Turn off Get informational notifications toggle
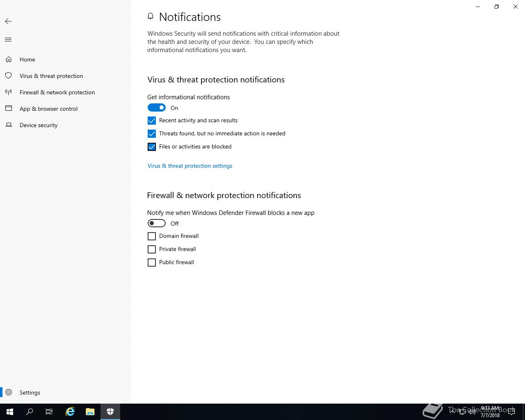Image resolution: width=525 pixels, height=420 pixels. 157,108
